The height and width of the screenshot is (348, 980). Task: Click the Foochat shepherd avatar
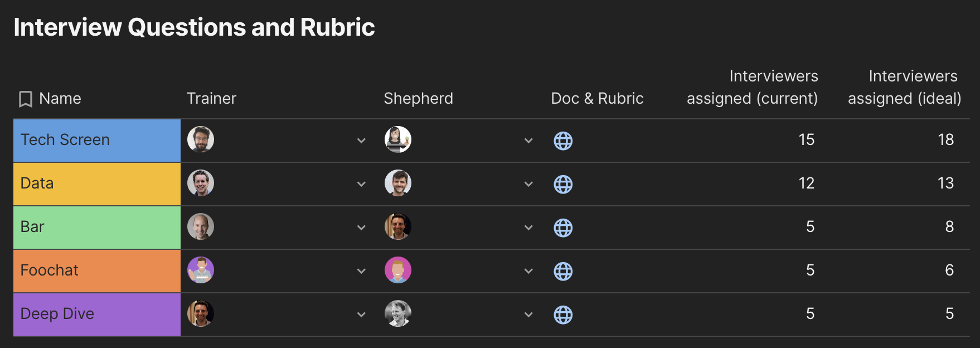click(x=398, y=270)
